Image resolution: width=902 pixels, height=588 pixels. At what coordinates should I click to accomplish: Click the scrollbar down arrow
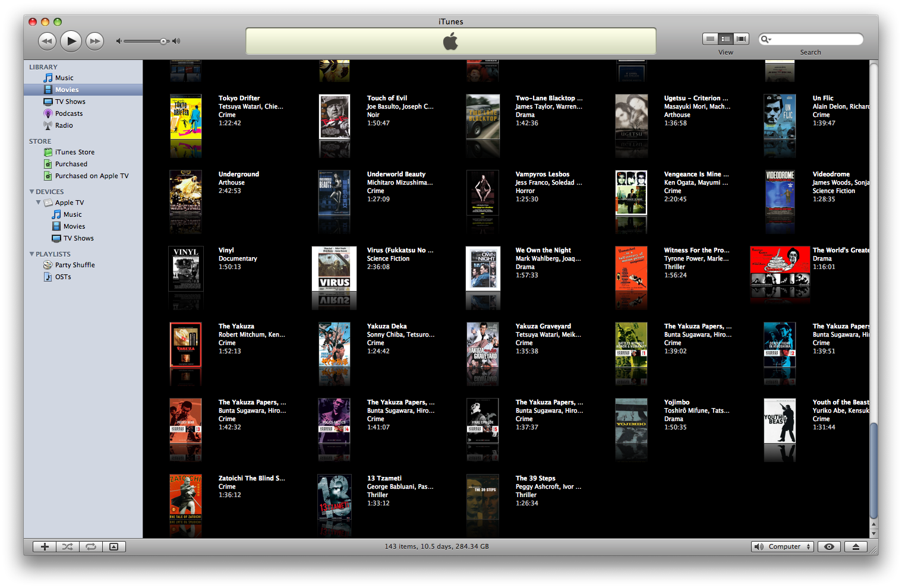pos(873,533)
